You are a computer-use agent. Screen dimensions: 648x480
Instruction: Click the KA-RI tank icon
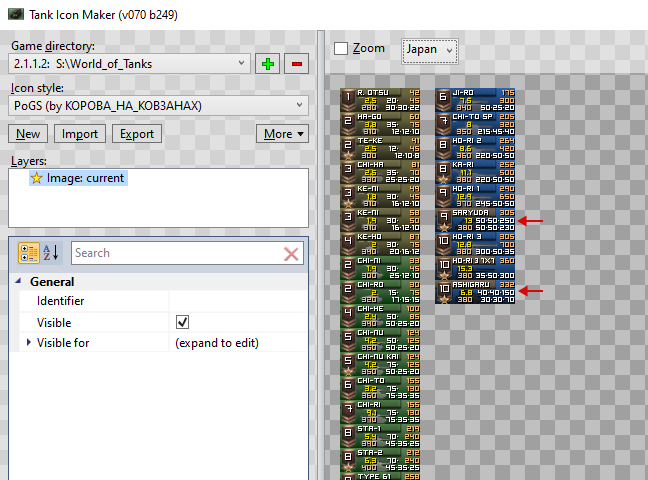point(475,172)
